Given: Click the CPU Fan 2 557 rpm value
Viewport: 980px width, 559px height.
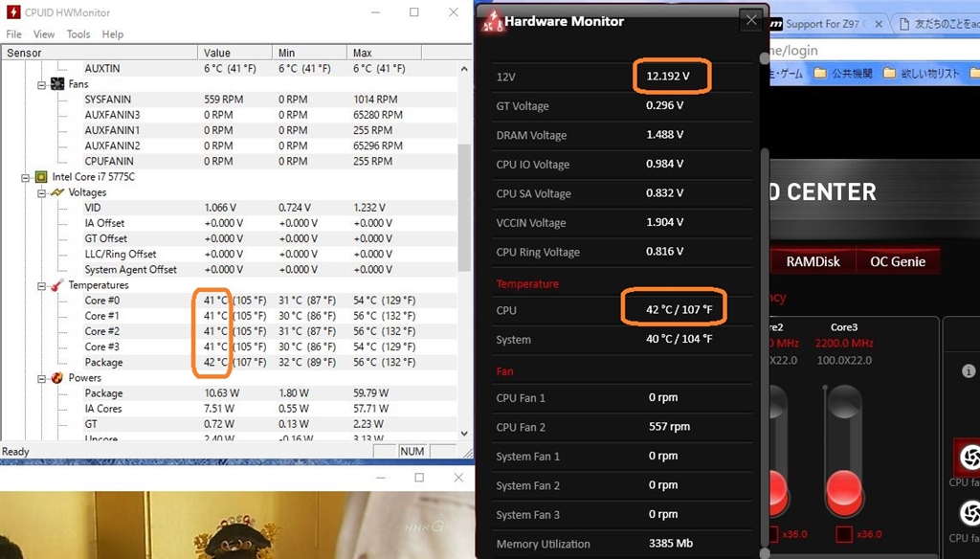Looking at the screenshot, I should coord(669,427).
